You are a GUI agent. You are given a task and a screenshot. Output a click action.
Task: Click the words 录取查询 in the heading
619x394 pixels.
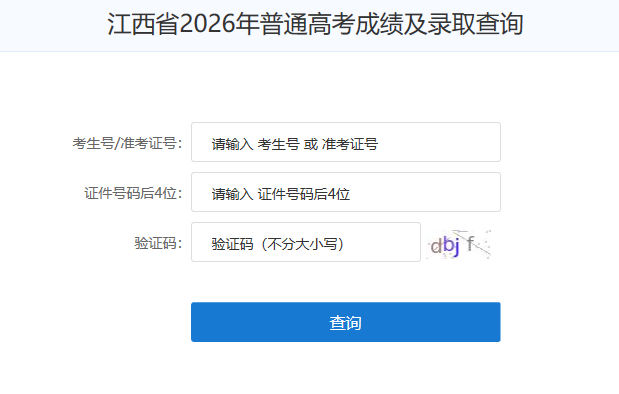pos(476,24)
